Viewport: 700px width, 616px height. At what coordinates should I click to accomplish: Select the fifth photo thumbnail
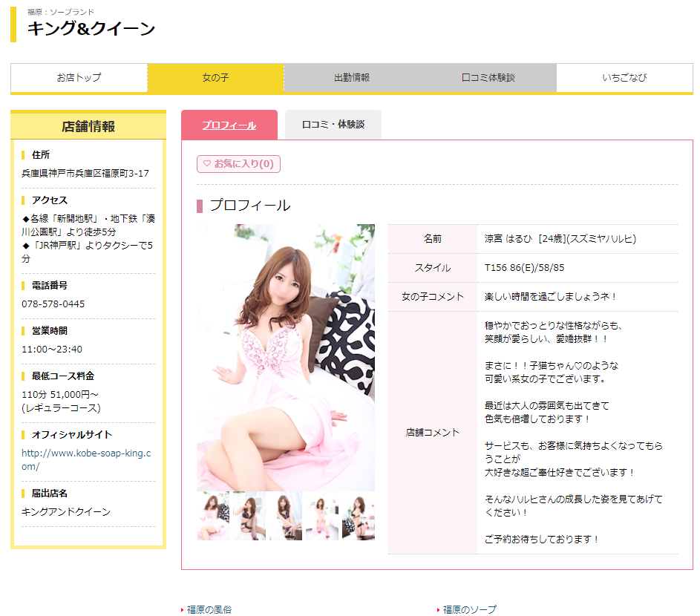click(x=359, y=516)
